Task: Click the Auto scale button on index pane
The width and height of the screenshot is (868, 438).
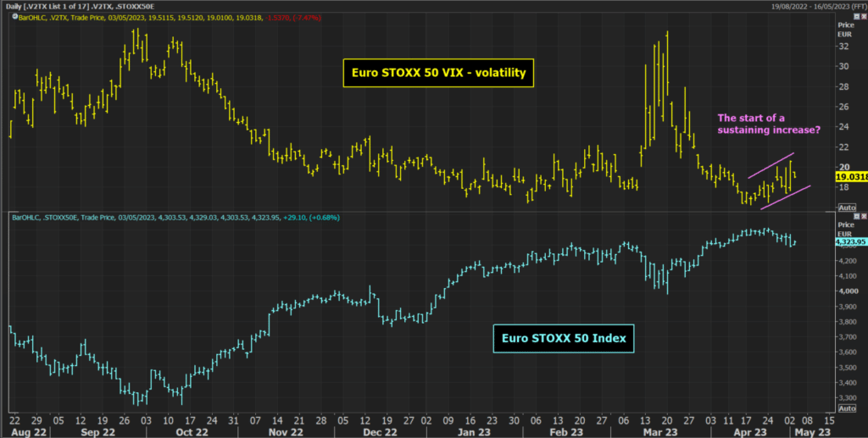Action: 847,408
